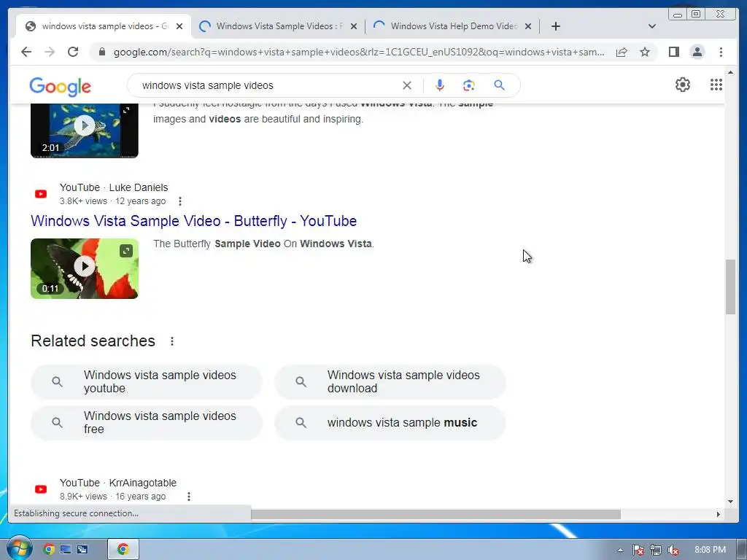Open Google quick settings gear
Screen dimensions: 747x560
point(682,85)
